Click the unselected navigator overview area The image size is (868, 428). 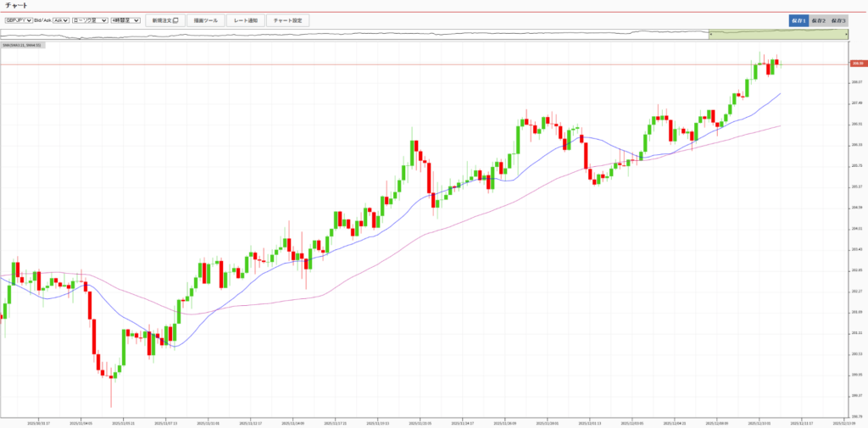[339, 34]
